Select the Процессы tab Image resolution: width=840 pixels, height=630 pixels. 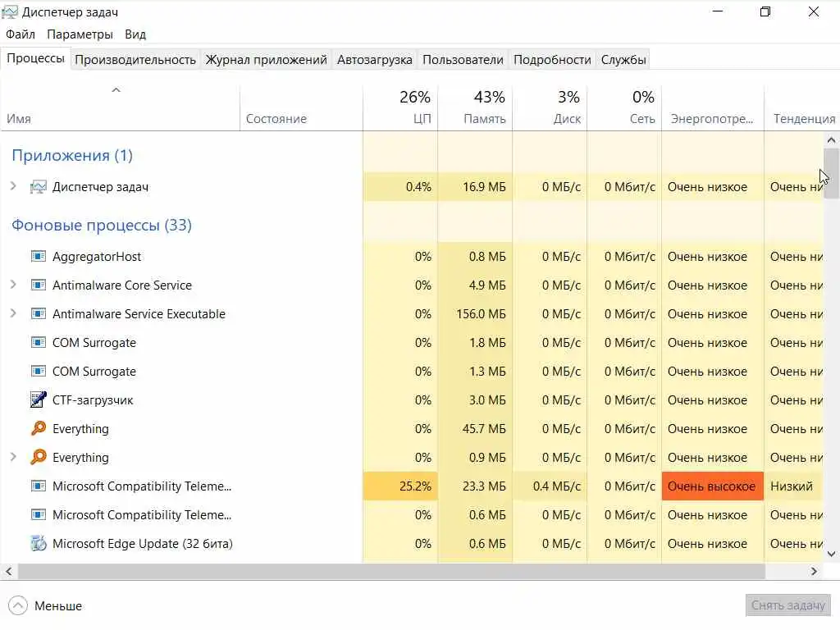tap(35, 58)
